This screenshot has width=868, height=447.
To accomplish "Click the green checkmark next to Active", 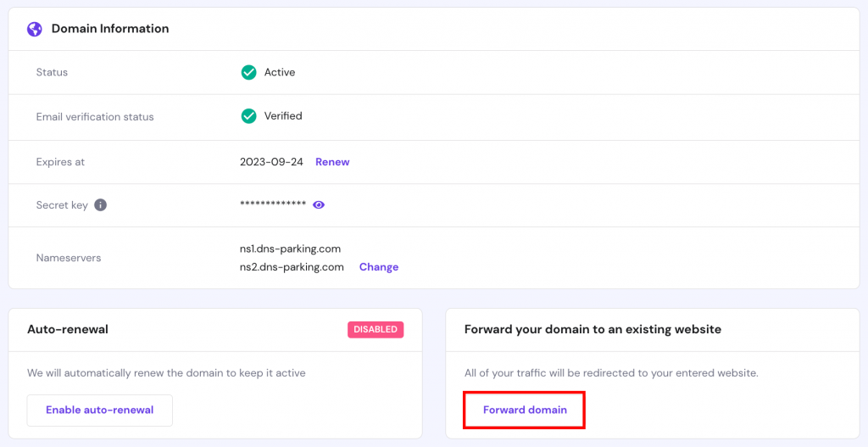I will click(248, 73).
